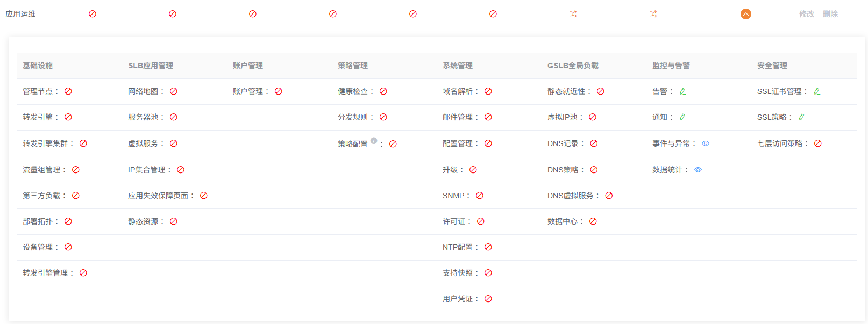The image size is (868, 324).
Task: Click forbidden icon next to 服务器池
Action: point(174,117)
